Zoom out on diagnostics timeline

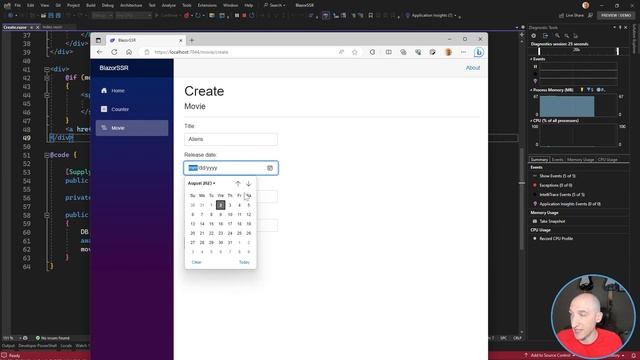tap(567, 36)
